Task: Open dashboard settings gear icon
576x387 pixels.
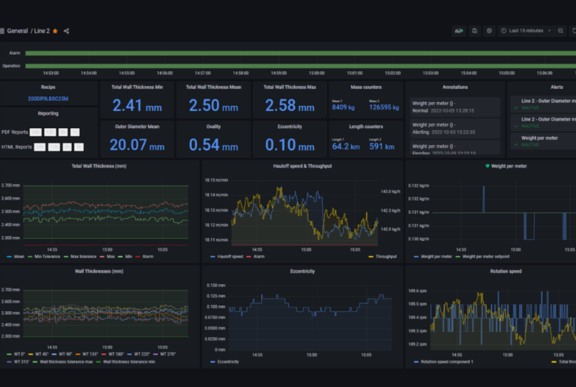Action: point(489,31)
